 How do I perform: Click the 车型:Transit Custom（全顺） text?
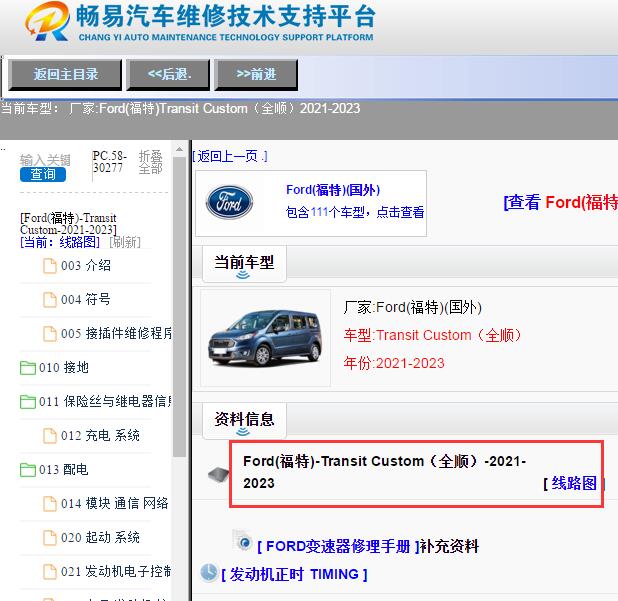point(432,335)
